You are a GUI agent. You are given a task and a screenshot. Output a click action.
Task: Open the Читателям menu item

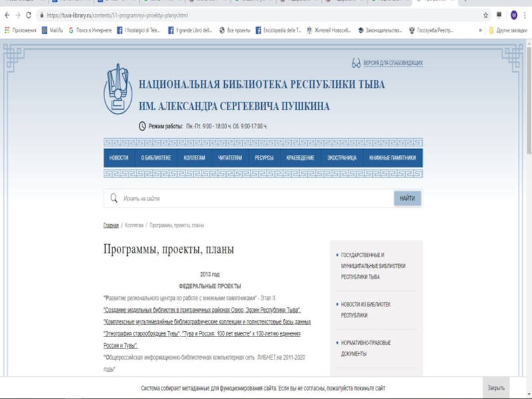click(x=230, y=158)
